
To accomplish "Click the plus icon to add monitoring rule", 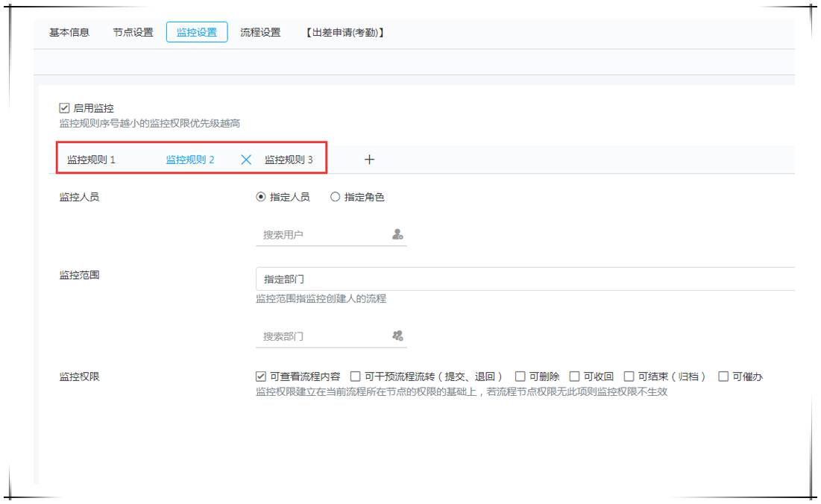I will [369, 160].
